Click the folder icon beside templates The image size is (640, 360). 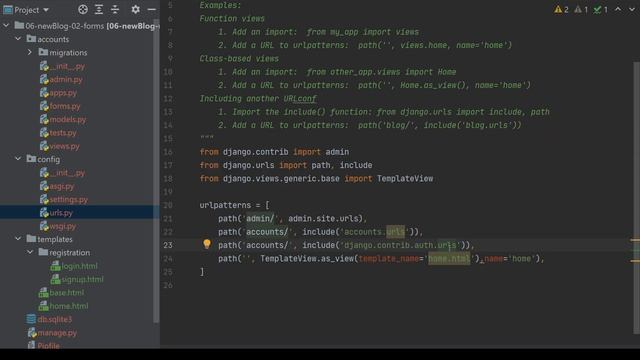31,239
